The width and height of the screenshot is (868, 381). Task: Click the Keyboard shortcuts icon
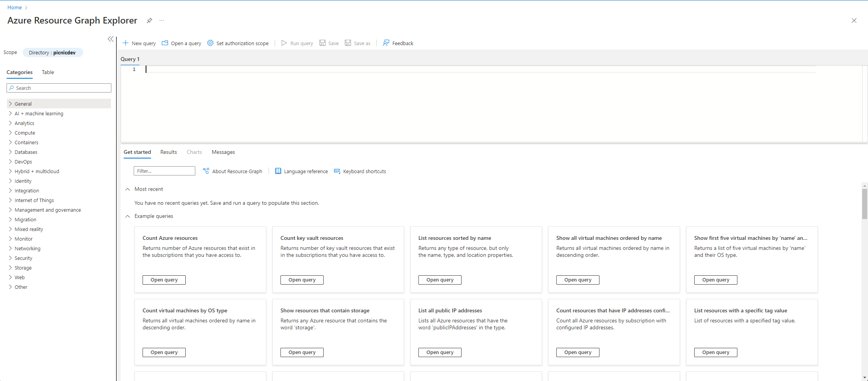(x=337, y=171)
